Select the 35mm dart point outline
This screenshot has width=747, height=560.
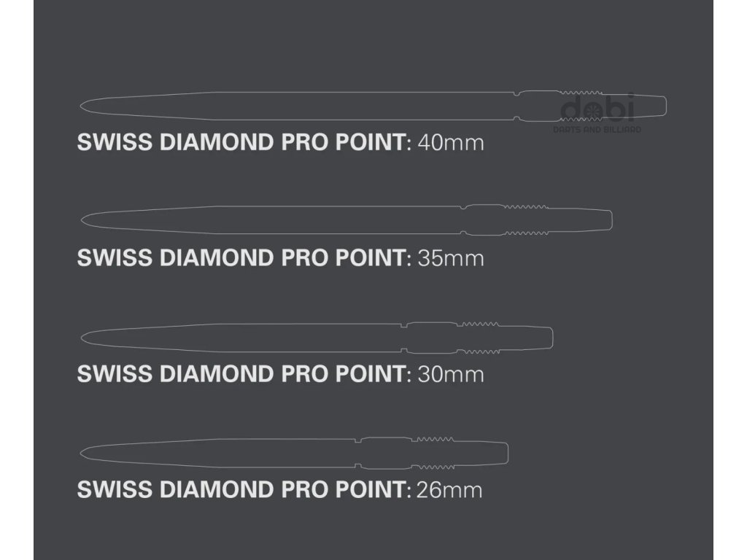pos(292,219)
